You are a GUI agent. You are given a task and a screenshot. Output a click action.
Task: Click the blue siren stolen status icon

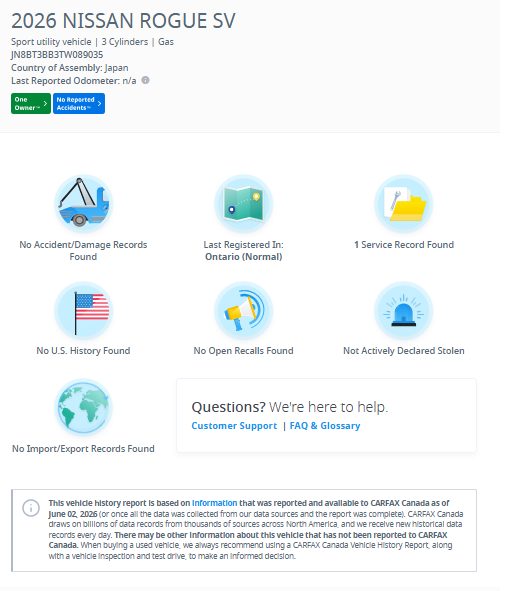(x=404, y=311)
